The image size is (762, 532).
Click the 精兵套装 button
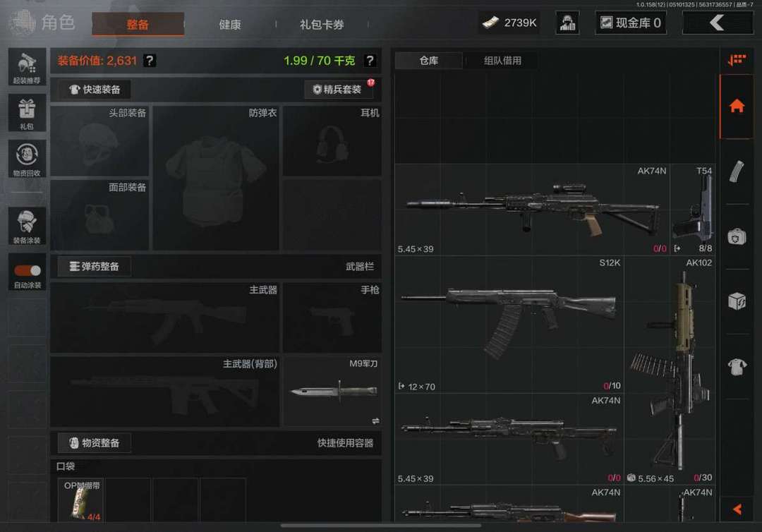point(338,90)
